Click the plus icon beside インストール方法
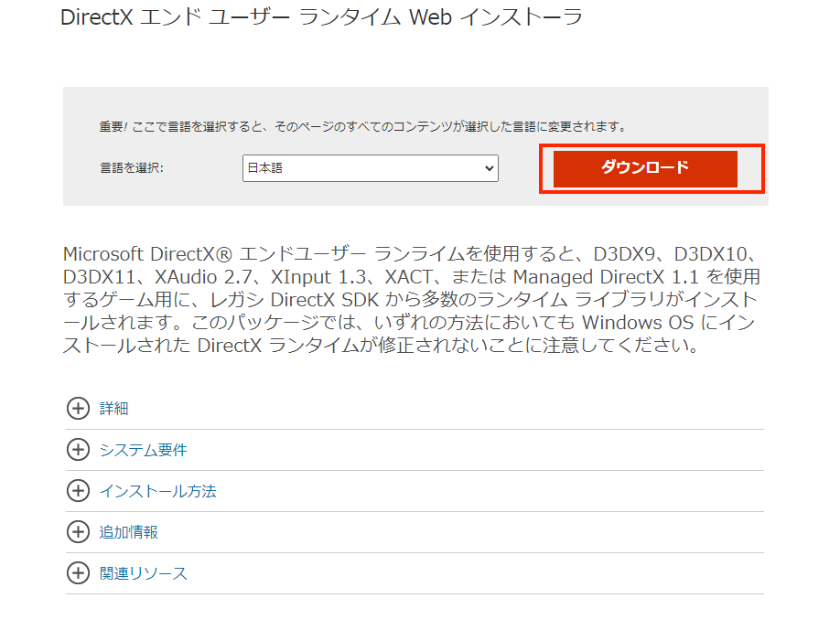This screenshot has height=630, width=840. click(79, 491)
